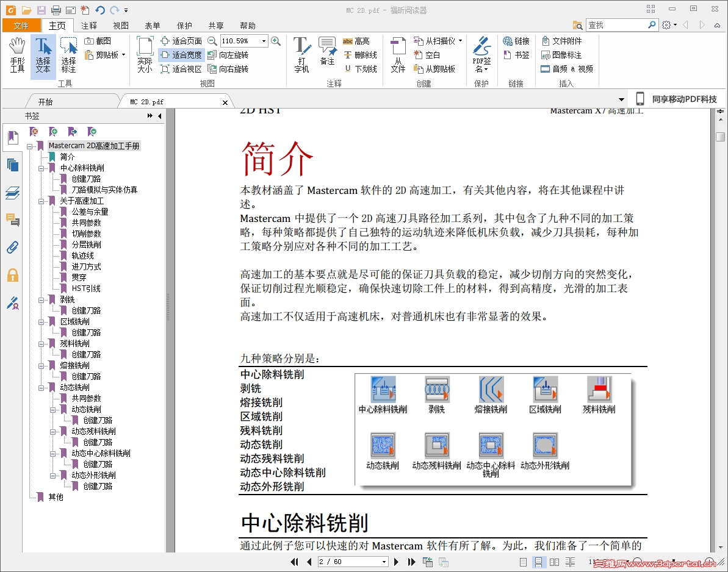Open the Layers side panel

pos(13,193)
